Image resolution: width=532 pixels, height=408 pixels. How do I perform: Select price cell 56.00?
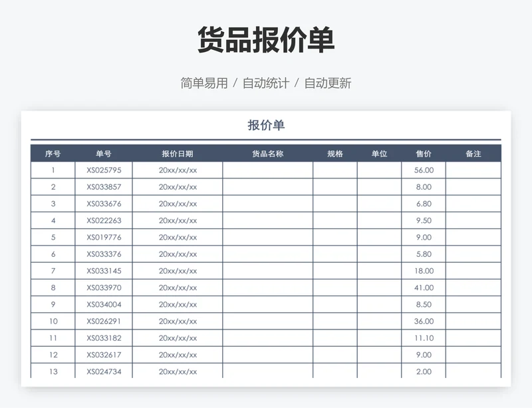click(x=424, y=170)
